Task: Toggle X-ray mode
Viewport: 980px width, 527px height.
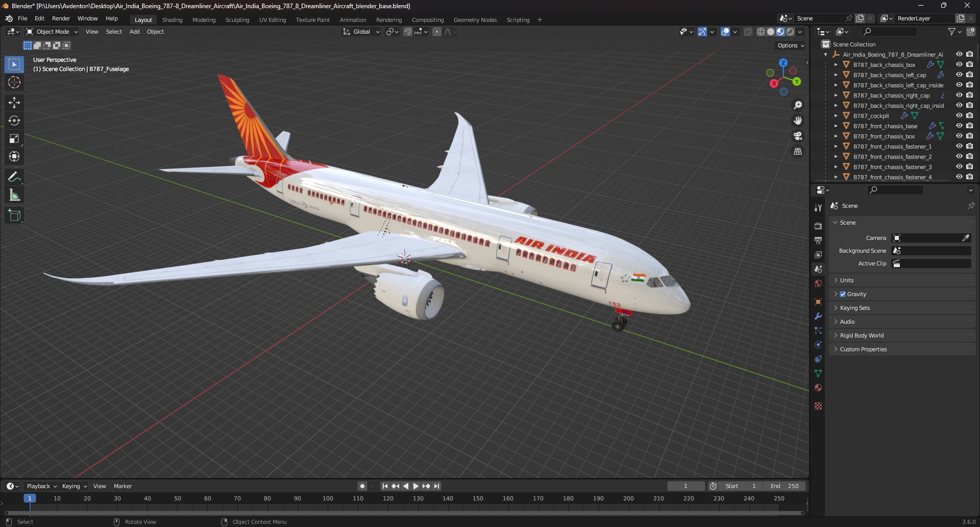Action: click(x=748, y=32)
